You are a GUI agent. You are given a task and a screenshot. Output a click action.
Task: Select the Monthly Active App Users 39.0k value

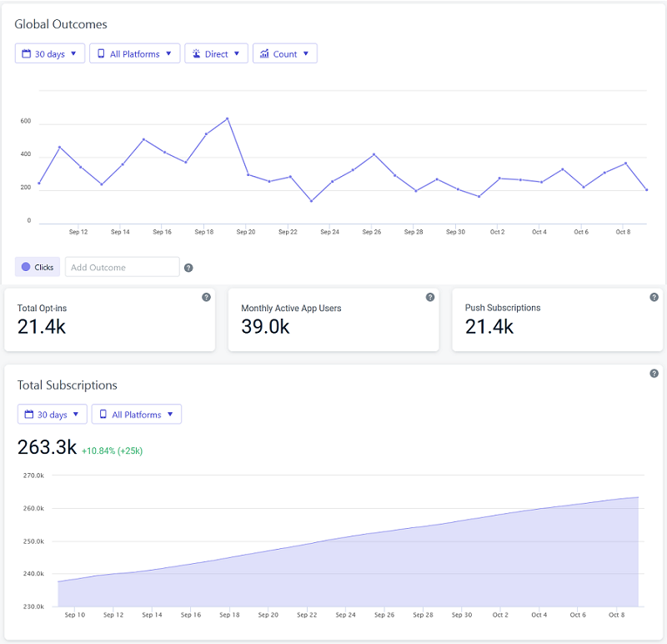point(265,327)
